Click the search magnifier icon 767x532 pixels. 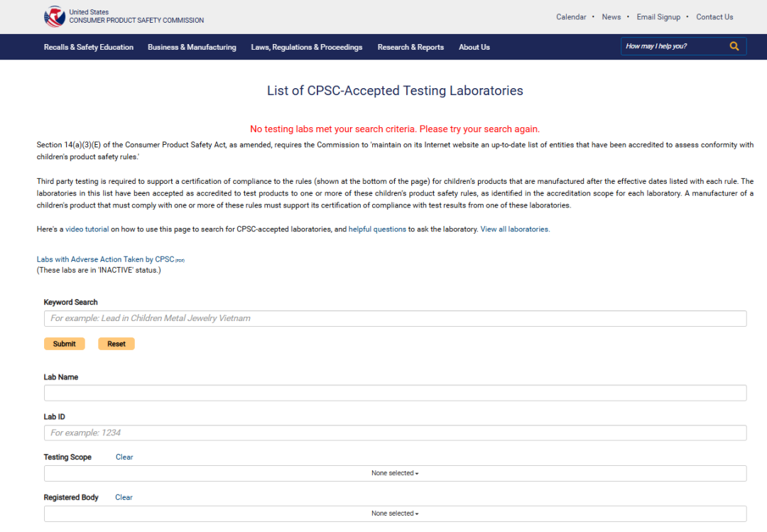(734, 46)
